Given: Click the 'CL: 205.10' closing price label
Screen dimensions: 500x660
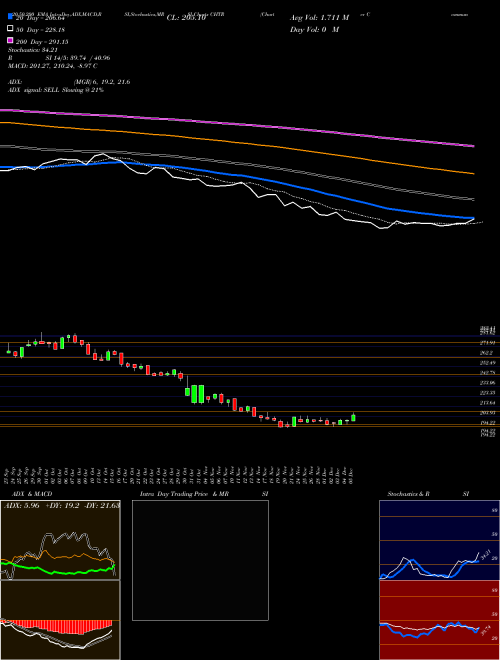Looking at the screenshot, I should tap(186, 18).
